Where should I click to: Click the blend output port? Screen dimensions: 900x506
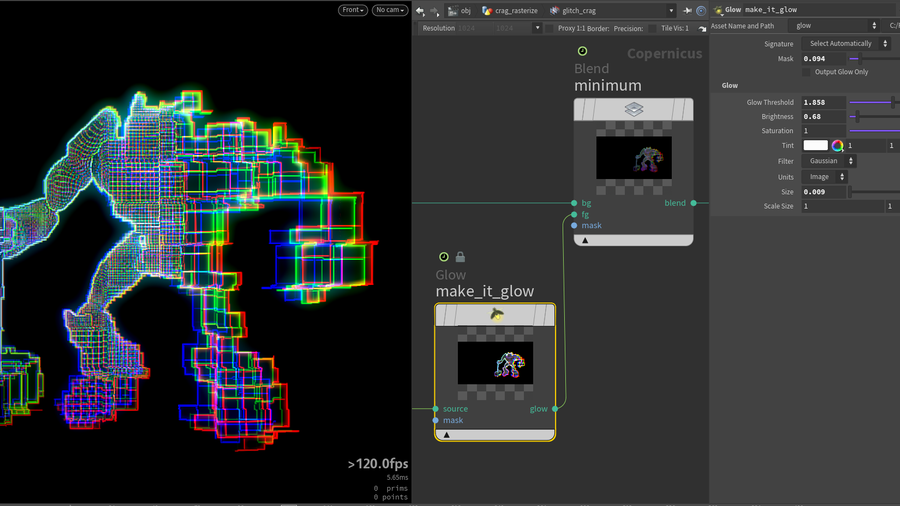pos(693,203)
